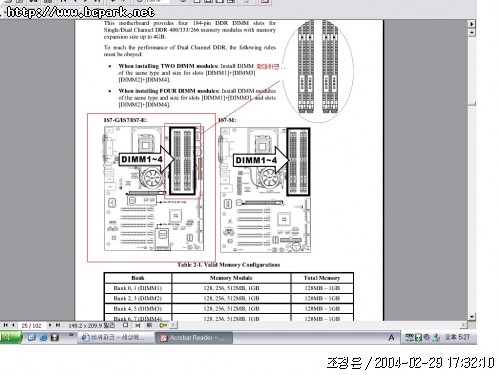Click the Bank 4, 5 (DIMM3) cell

point(138,309)
